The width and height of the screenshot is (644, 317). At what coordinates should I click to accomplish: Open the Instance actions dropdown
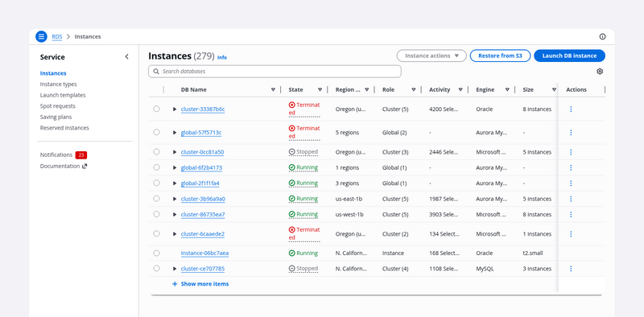pos(431,56)
